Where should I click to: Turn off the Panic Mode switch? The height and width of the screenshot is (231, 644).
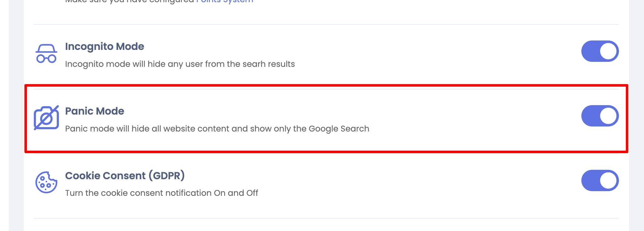coord(600,116)
